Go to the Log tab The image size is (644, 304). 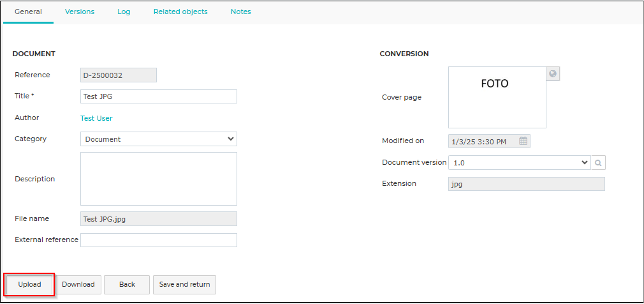tap(124, 11)
